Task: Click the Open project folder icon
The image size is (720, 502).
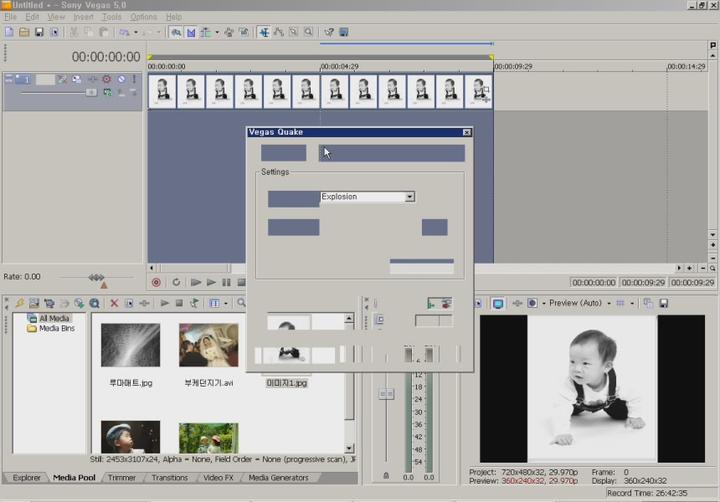Action: pyautogui.click(x=24, y=32)
